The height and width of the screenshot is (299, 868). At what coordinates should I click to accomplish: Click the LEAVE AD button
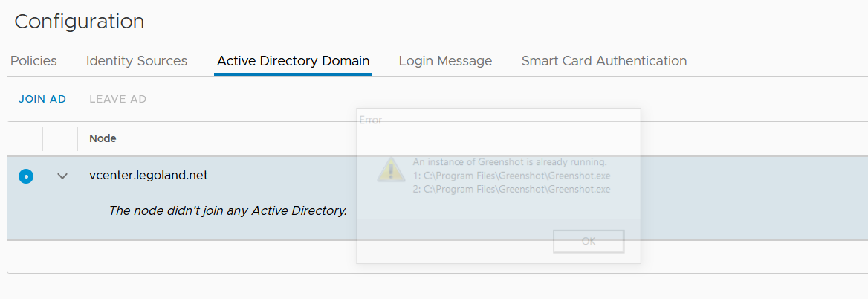(117, 100)
